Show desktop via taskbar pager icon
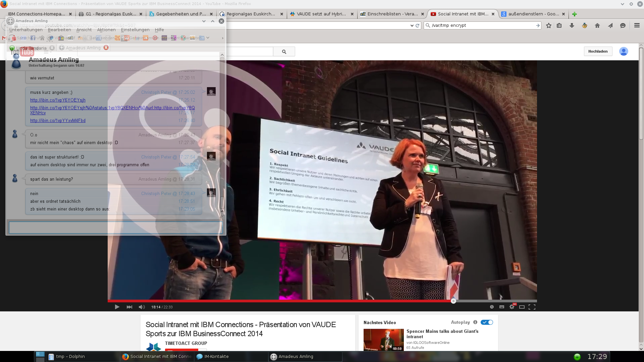The width and height of the screenshot is (644, 362). pyautogui.click(x=40, y=357)
